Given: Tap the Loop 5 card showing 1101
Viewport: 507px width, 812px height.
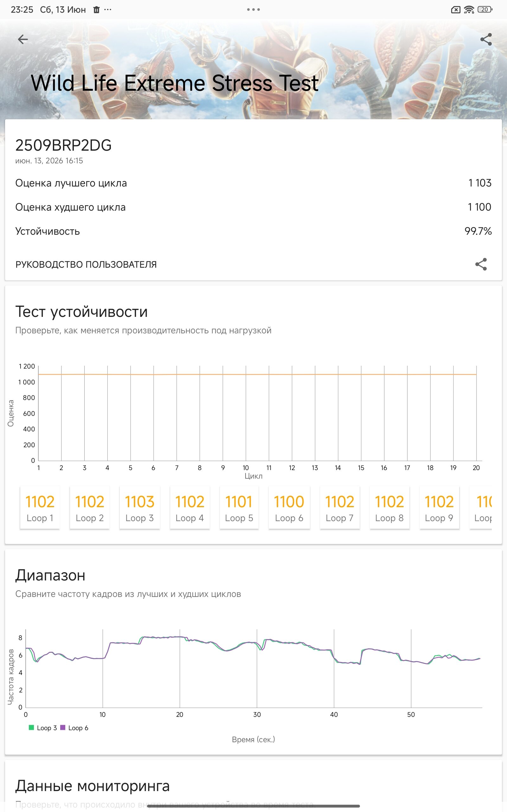Looking at the screenshot, I should (x=239, y=507).
